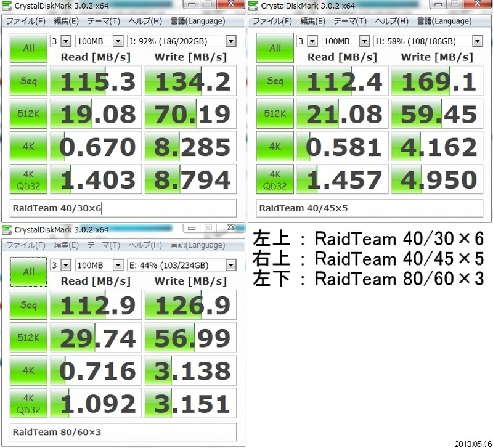The width and height of the screenshot is (493, 448).
Task: Open ヘルプ(H) menu in the H: drive window
Action: [x=392, y=21]
